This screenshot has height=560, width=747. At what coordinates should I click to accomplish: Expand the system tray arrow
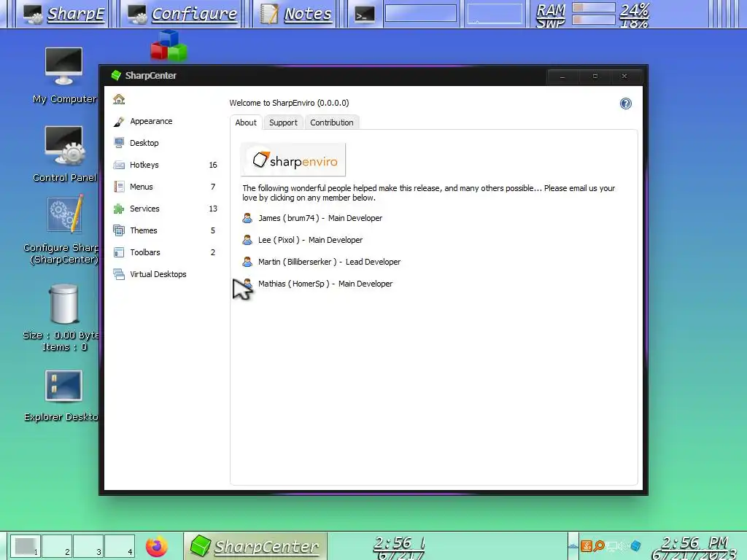573,546
